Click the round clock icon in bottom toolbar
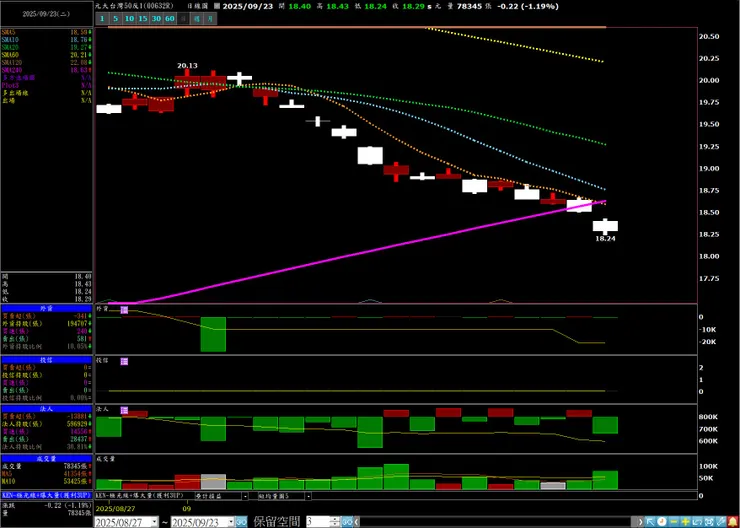Viewport: 740px width, 528px height. click(x=662, y=521)
